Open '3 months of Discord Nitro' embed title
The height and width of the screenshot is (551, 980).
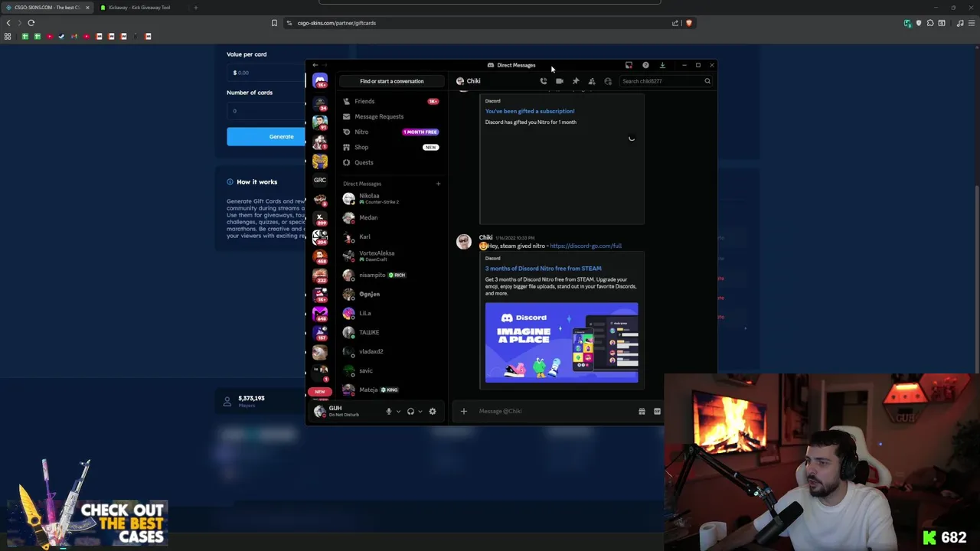pyautogui.click(x=543, y=269)
